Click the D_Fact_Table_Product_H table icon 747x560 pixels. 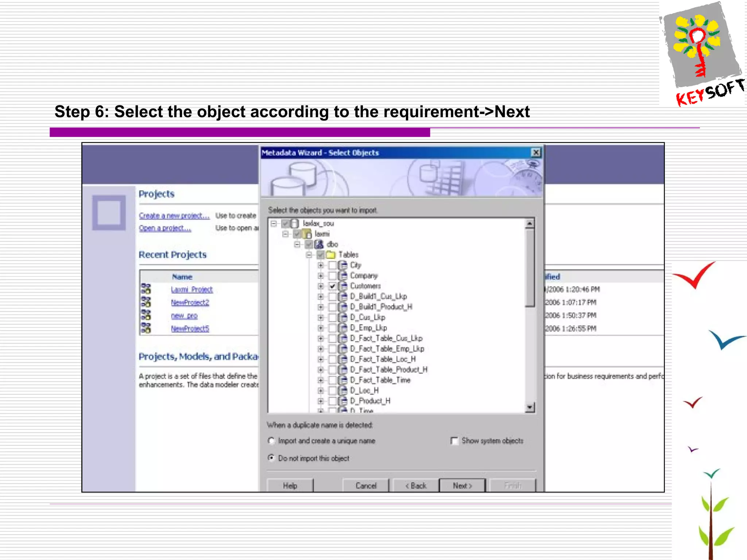click(x=343, y=370)
